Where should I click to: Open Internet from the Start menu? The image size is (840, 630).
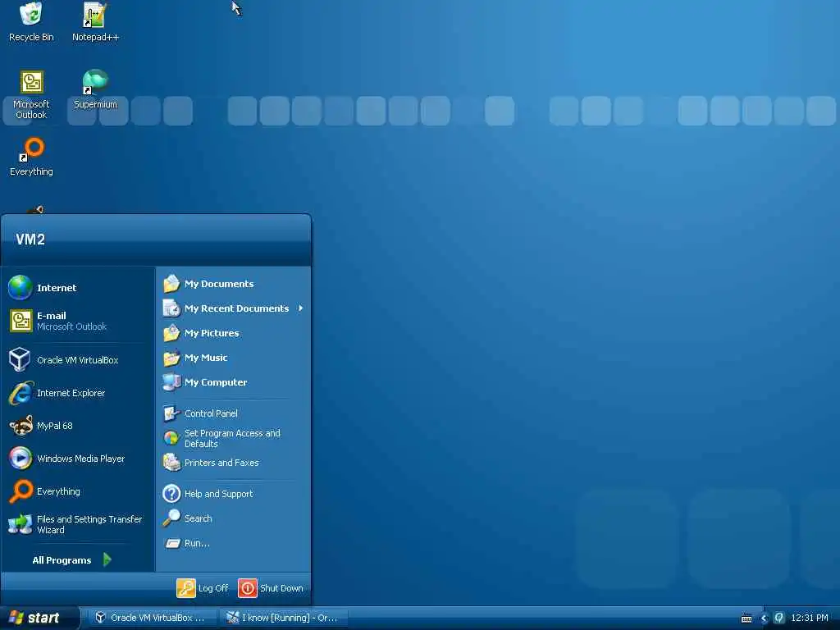(78, 288)
